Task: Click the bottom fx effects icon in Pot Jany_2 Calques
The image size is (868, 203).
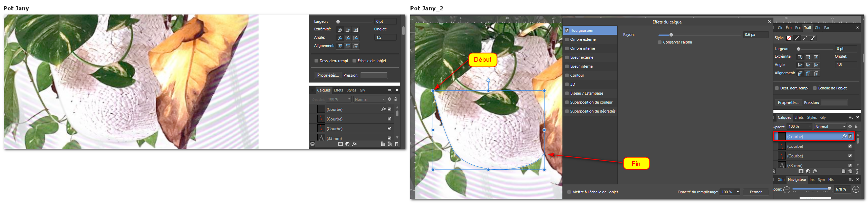Action: pyautogui.click(x=815, y=171)
